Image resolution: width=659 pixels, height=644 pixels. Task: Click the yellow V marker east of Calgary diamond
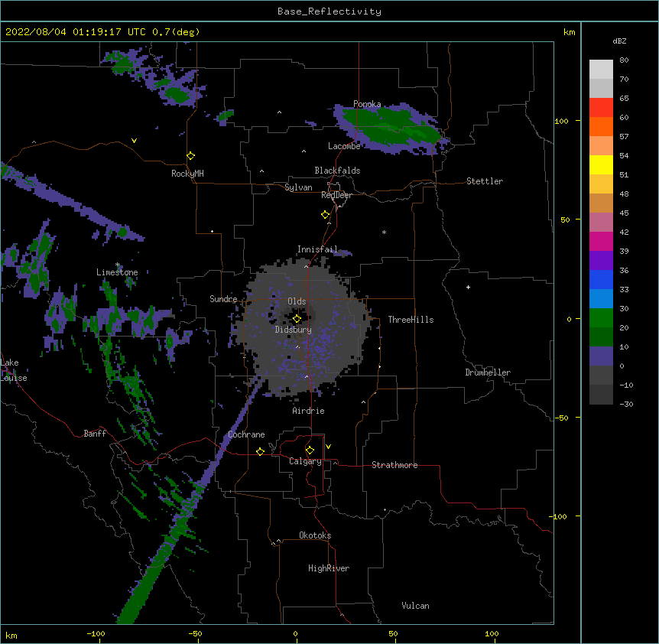coord(328,447)
